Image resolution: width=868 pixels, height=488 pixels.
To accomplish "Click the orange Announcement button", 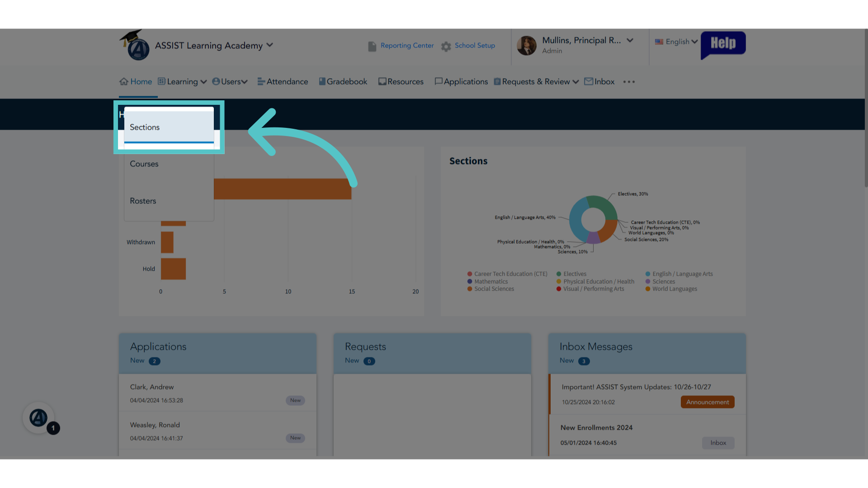I will pyautogui.click(x=708, y=402).
